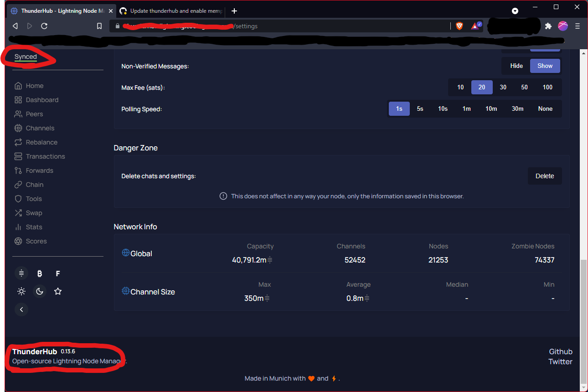Set max fee to 100 sats
The height and width of the screenshot is (392, 588).
pyautogui.click(x=548, y=87)
